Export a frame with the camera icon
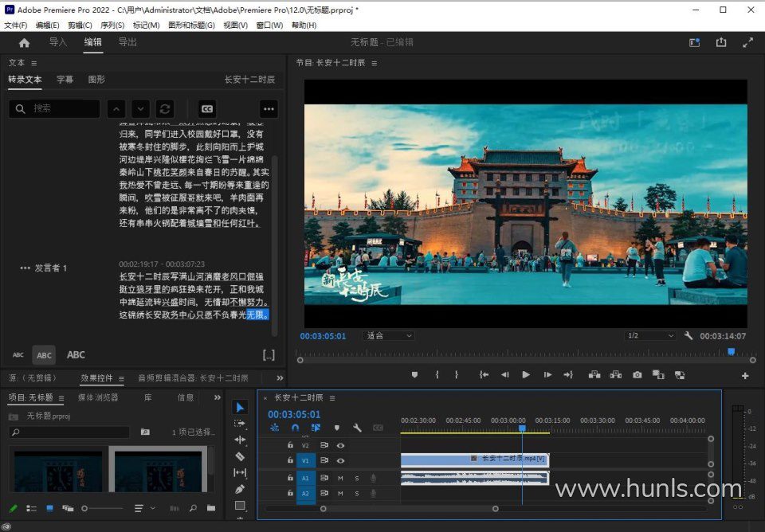Viewport: 765px width, 532px height. coord(637,375)
